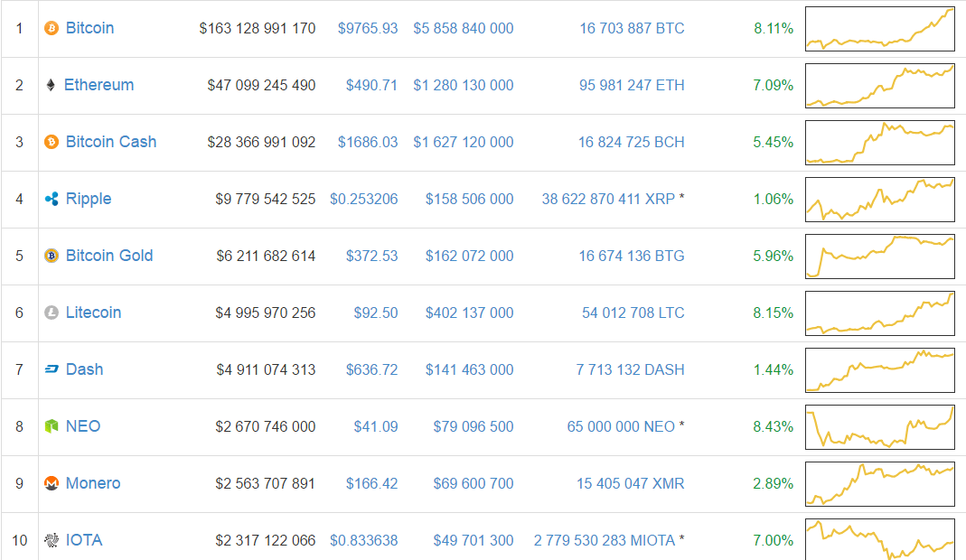966x560 pixels.
Task: Click NEO volume $79 096 500
Action: 474,426
